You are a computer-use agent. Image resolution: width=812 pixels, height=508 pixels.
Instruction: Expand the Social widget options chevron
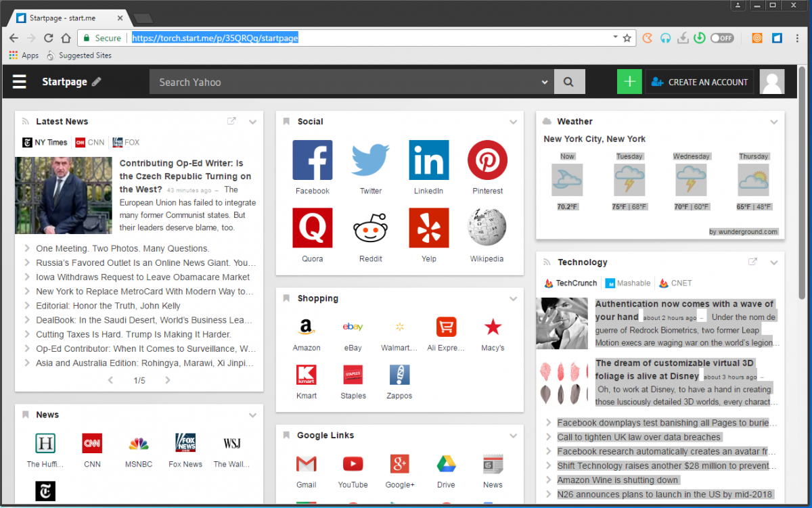click(x=513, y=122)
